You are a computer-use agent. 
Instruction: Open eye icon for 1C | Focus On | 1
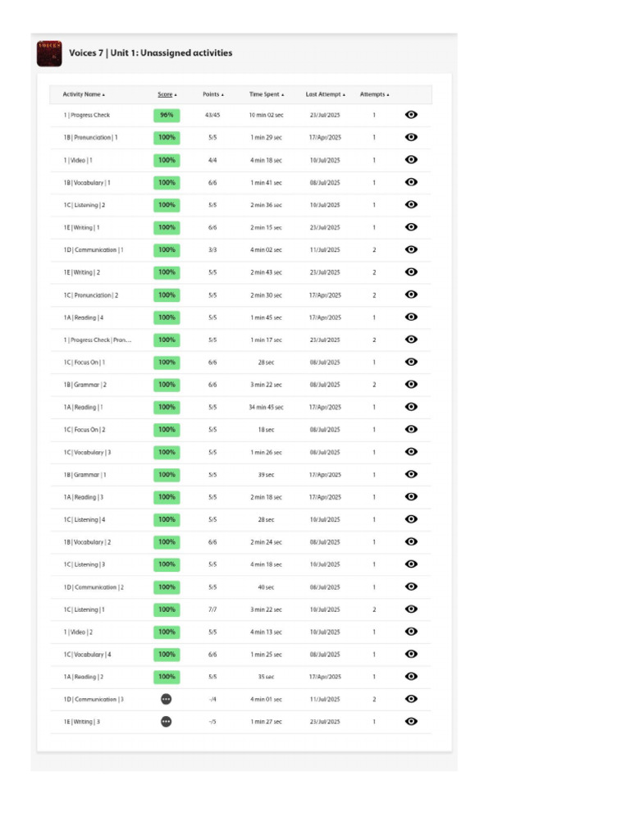[x=411, y=362]
